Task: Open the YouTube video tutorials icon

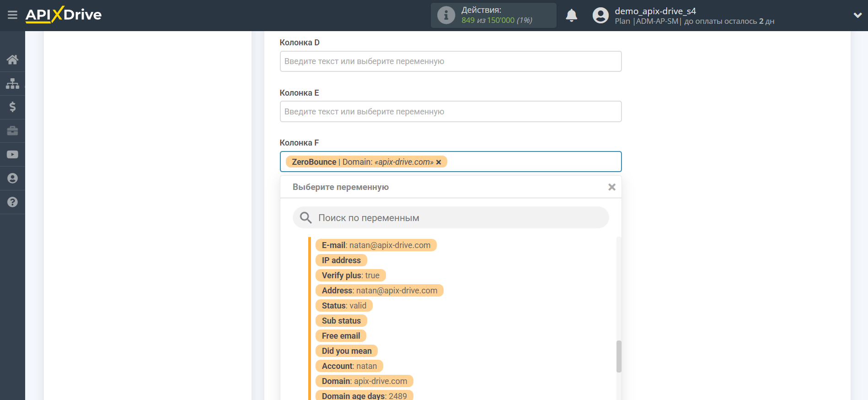Action: 12,155
